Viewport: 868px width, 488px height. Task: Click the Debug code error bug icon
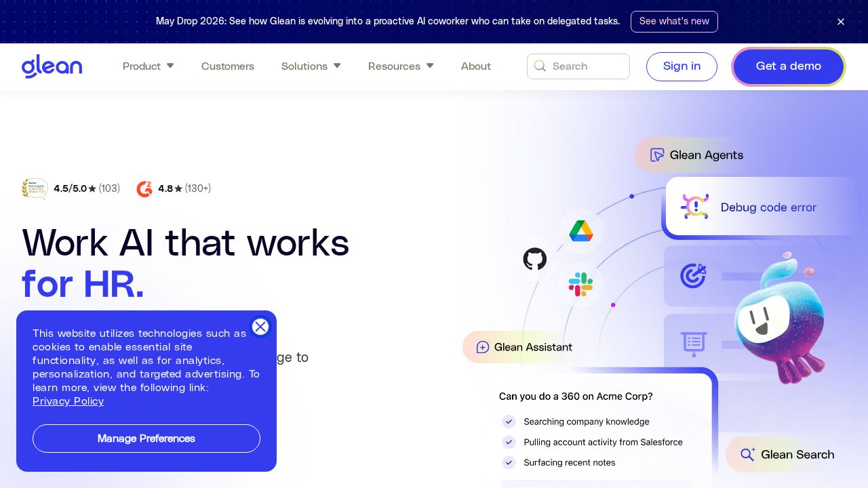click(694, 207)
